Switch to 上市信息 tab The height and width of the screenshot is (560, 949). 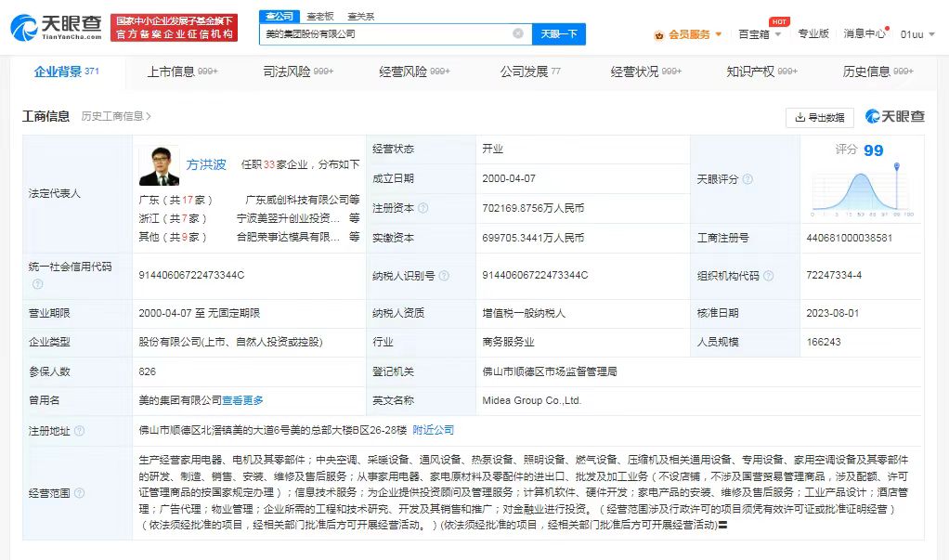click(x=182, y=72)
